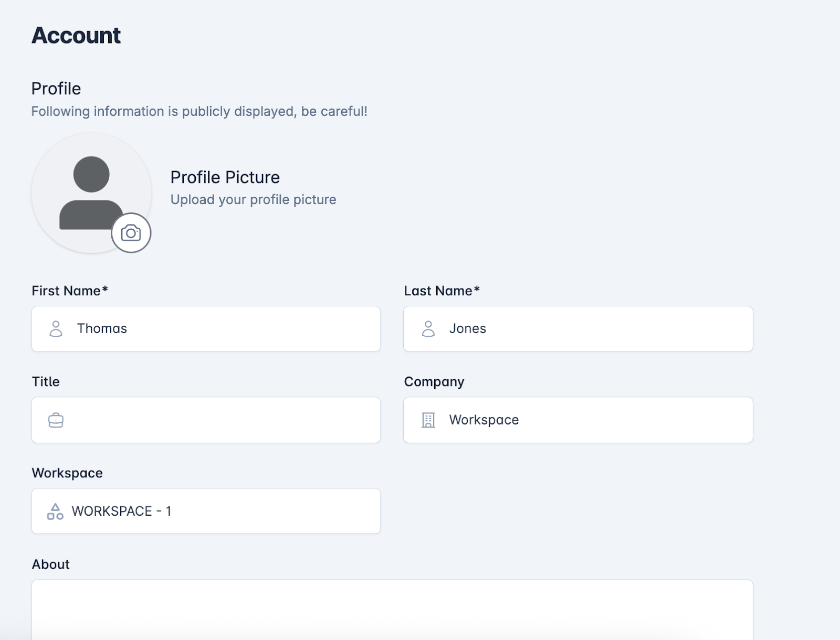Click the 'Workspace' label above the field
Viewport: 840px width, 640px height.
(67, 473)
